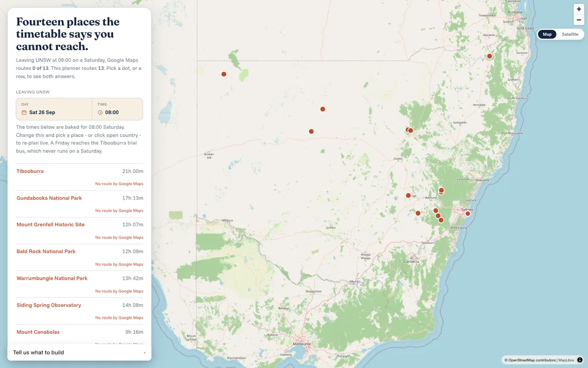Click the 'LEAVING UNSW' section label
This screenshot has height=368, width=588.
click(33, 92)
